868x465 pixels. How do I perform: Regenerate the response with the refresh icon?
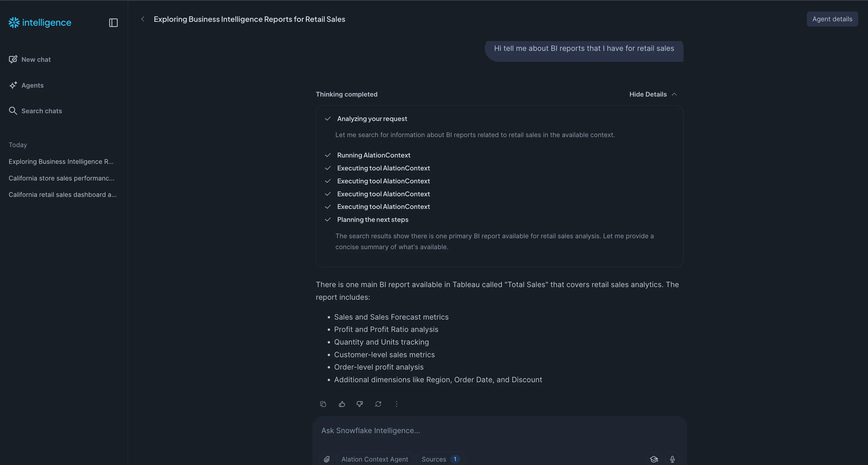tap(378, 404)
